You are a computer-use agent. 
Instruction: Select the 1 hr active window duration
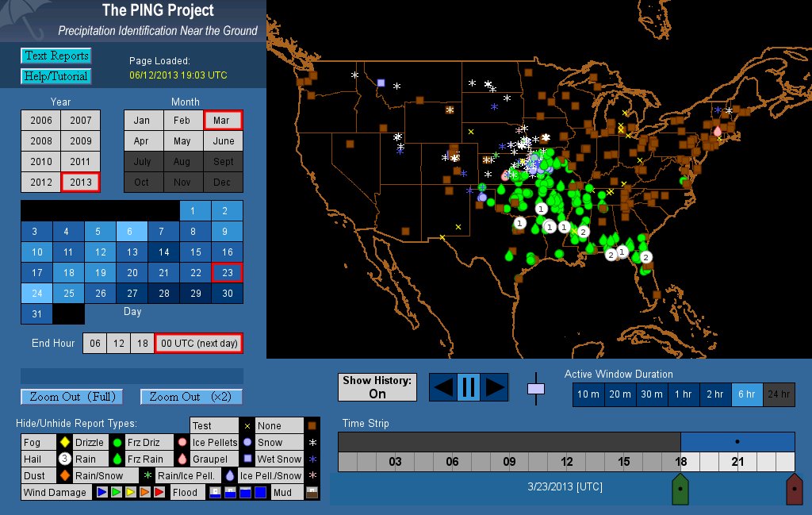click(684, 394)
